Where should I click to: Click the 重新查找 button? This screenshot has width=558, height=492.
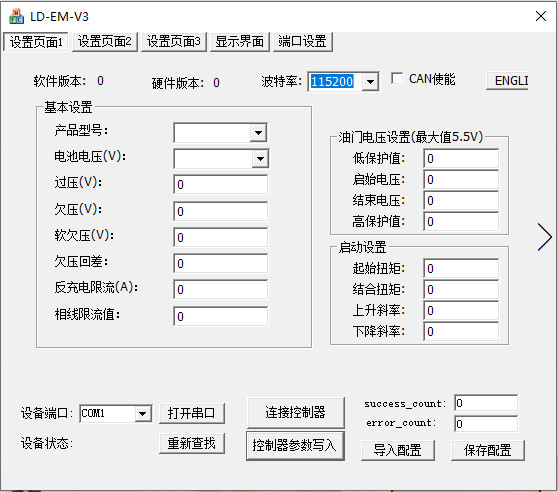(x=191, y=443)
